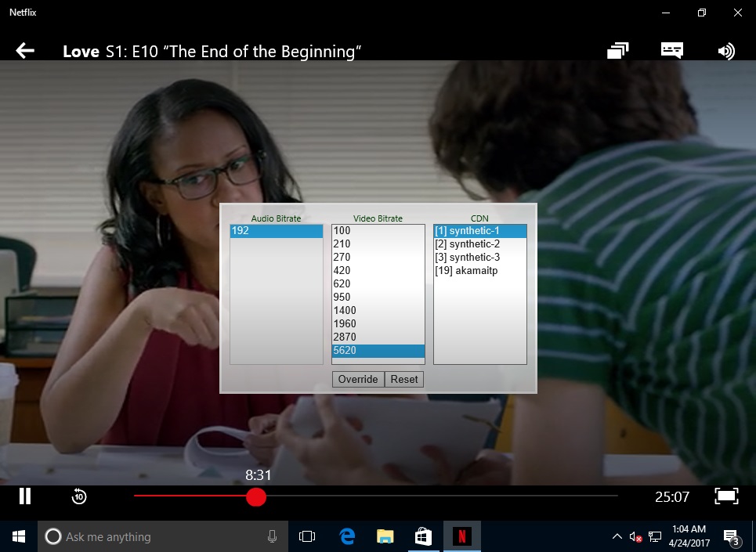The image size is (756, 552).
Task: Choose CDN [2] synthetic-2
Action: pos(479,244)
